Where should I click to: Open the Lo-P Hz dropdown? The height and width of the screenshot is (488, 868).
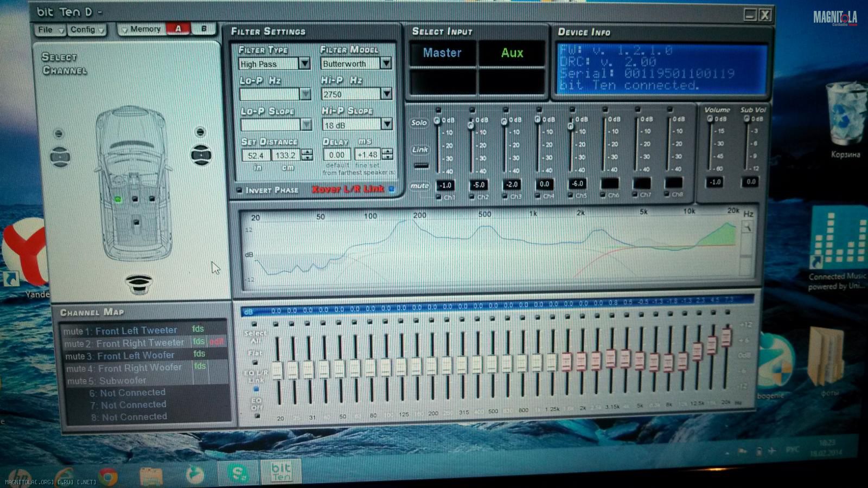(305, 94)
